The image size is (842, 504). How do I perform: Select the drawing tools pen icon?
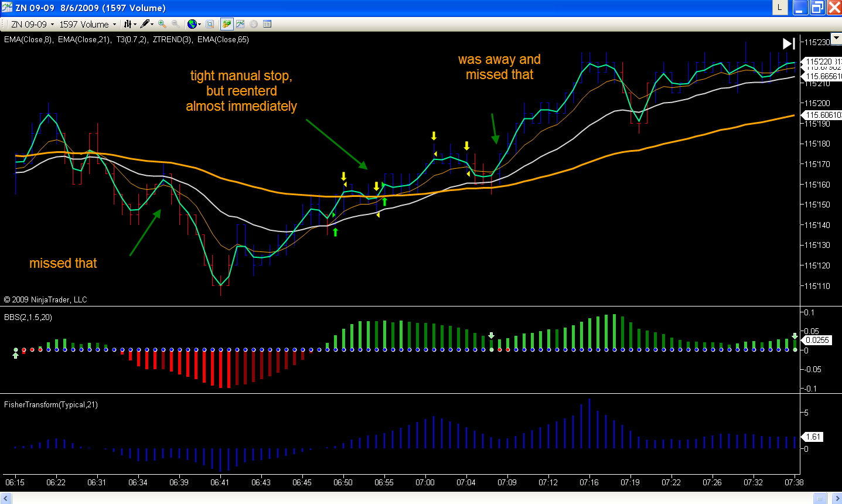[144, 24]
